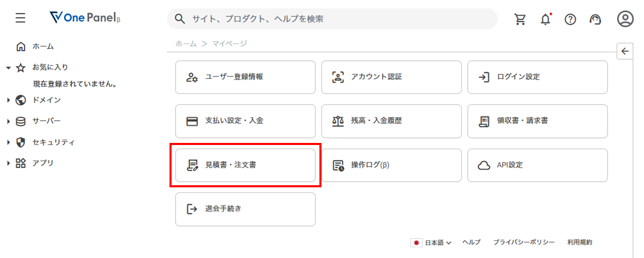644x258 pixels.
Task: Open the user account avatar icon
Action: pos(625,19)
